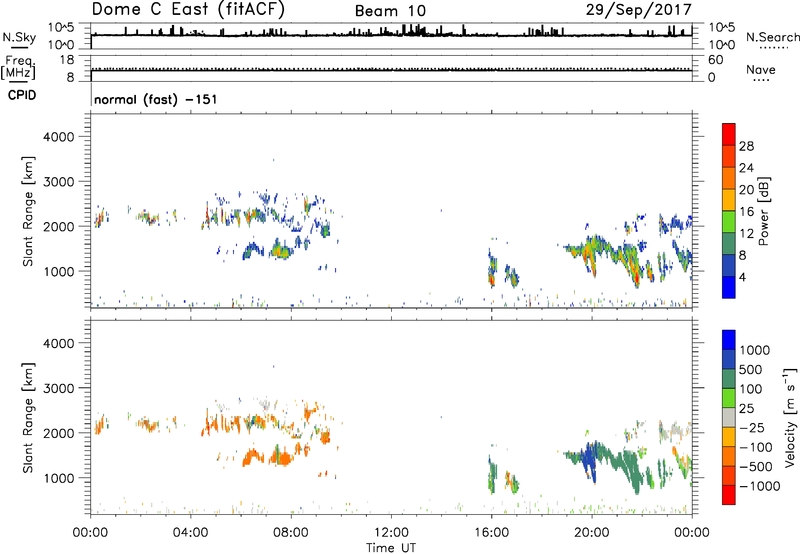The width and height of the screenshot is (800, 554).
Task: Click the '60' tick on Nave axis
Action: (715, 60)
